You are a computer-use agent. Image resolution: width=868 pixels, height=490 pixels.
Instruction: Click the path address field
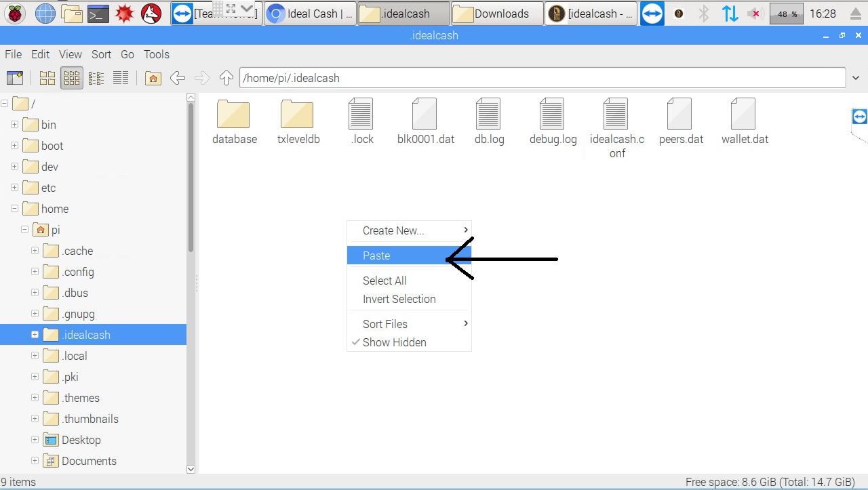tap(542, 78)
